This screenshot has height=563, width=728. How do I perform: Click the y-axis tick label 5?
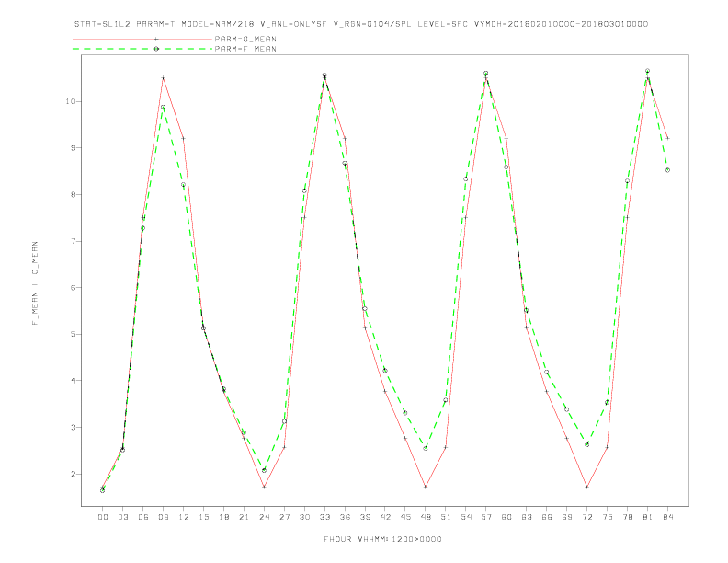(73, 334)
